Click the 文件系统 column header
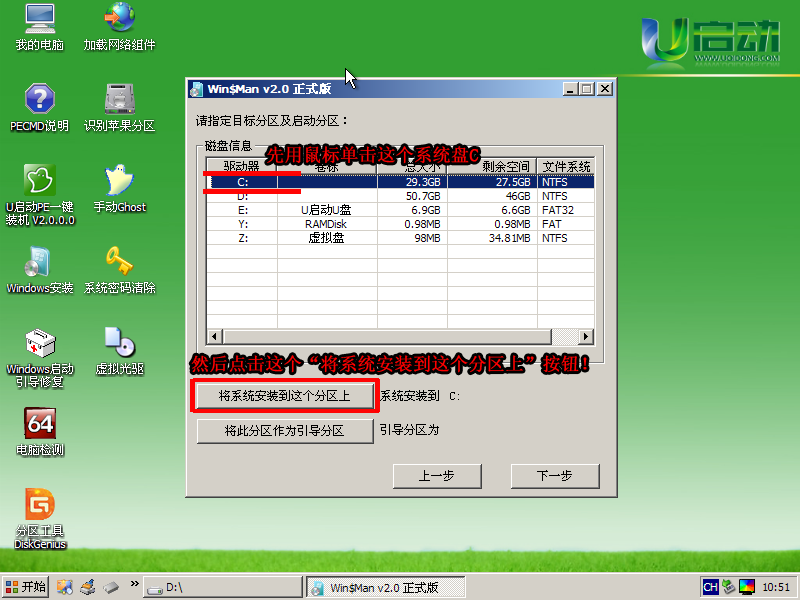Screen dimensions: 800x600 tap(566, 166)
